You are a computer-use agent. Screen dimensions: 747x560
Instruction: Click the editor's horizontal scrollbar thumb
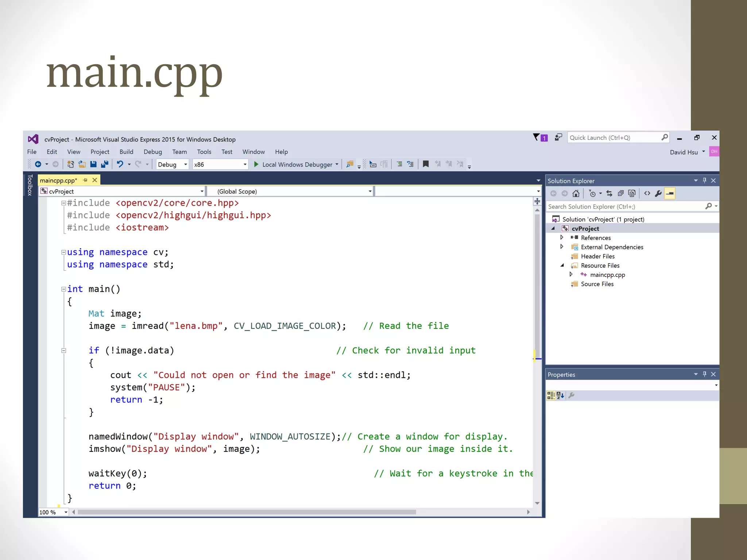pyautogui.click(x=247, y=512)
